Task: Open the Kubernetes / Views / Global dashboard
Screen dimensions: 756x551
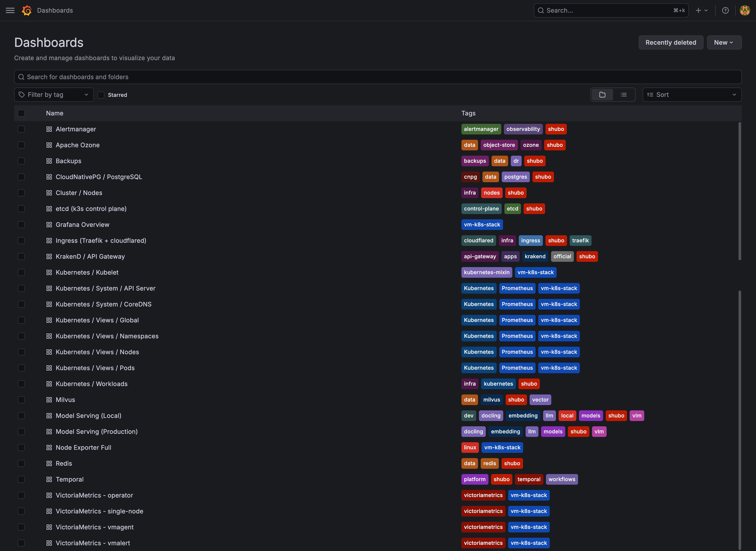Action: coord(97,320)
